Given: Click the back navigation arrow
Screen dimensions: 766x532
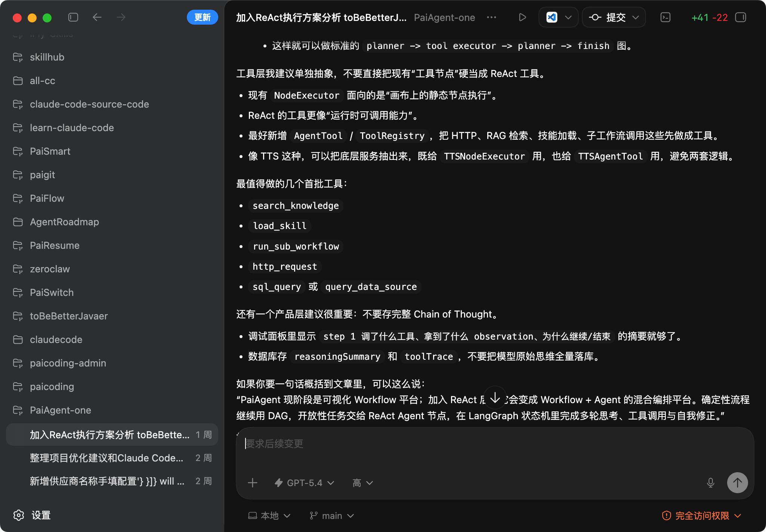Looking at the screenshot, I should point(97,17).
